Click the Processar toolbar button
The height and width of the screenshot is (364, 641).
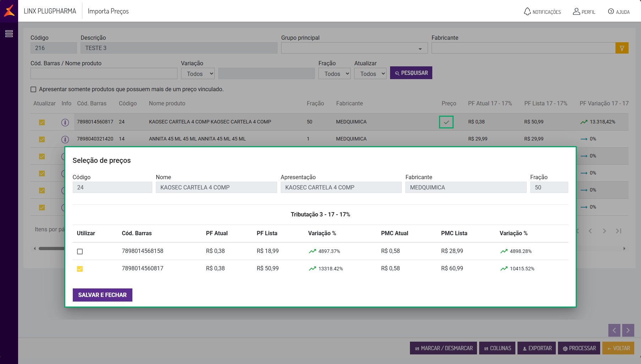(579, 348)
